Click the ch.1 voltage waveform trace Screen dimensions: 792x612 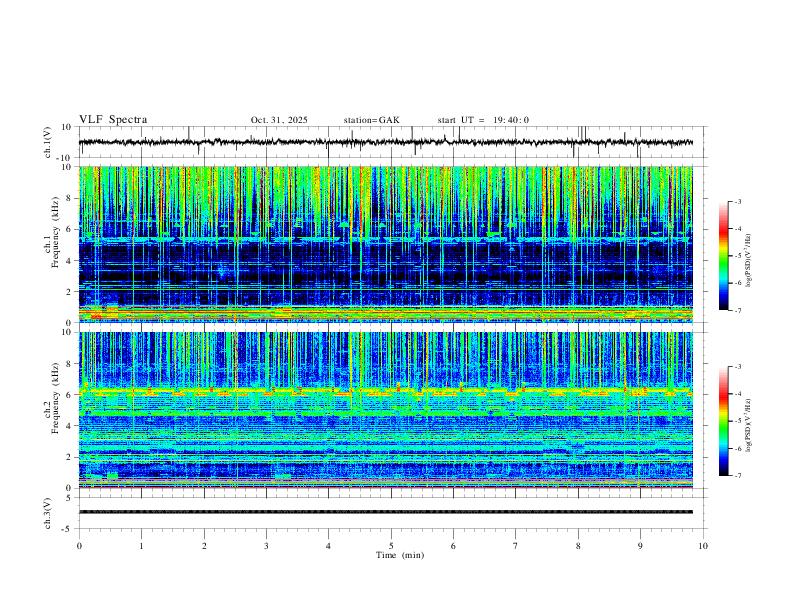[386, 142]
